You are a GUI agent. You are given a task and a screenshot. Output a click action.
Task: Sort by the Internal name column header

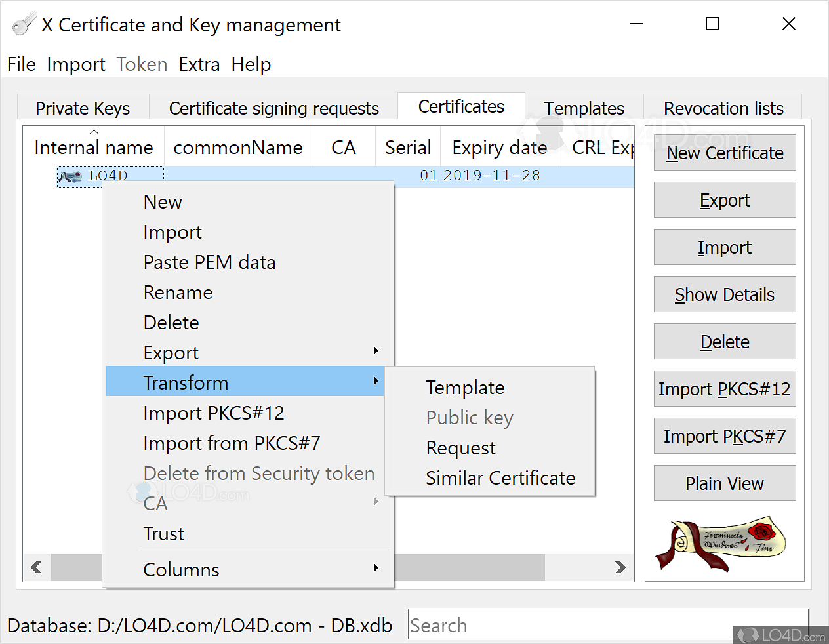click(93, 148)
